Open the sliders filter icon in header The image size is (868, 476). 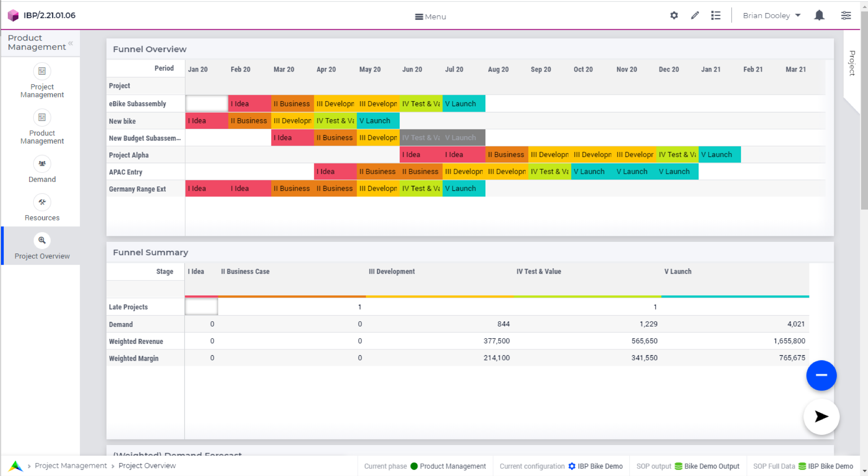(x=846, y=15)
